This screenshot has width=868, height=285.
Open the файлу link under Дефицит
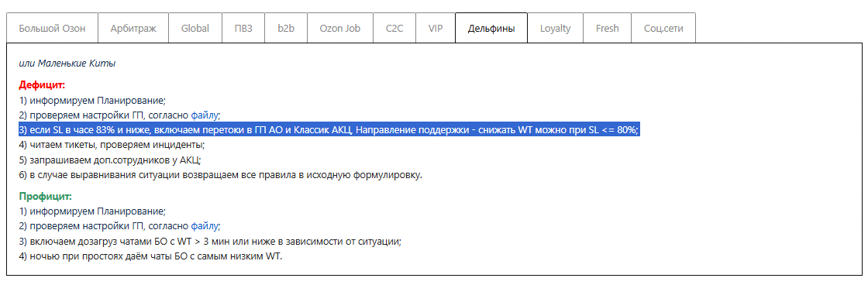coord(205,115)
